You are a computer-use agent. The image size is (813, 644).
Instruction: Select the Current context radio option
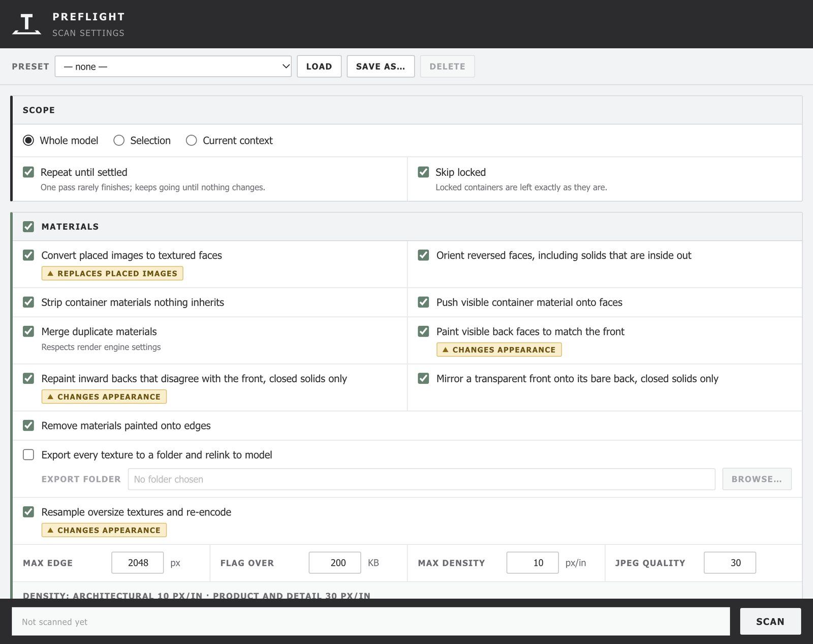click(191, 140)
